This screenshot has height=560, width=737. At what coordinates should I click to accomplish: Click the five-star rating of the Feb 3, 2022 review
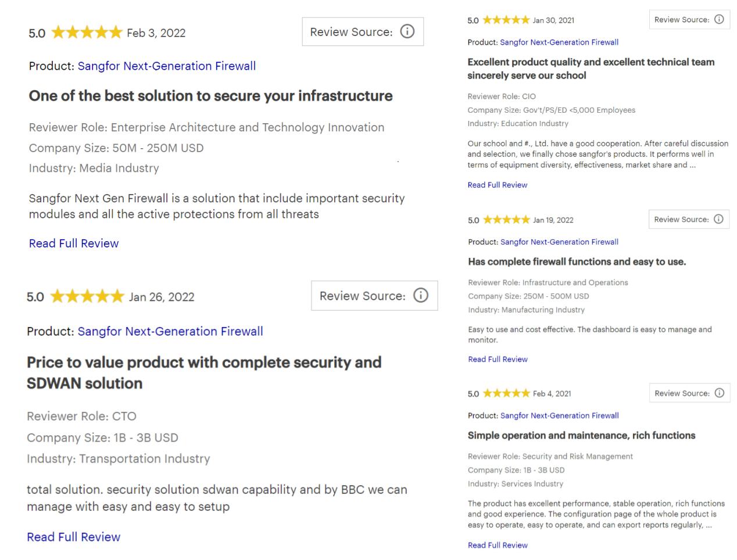87,33
